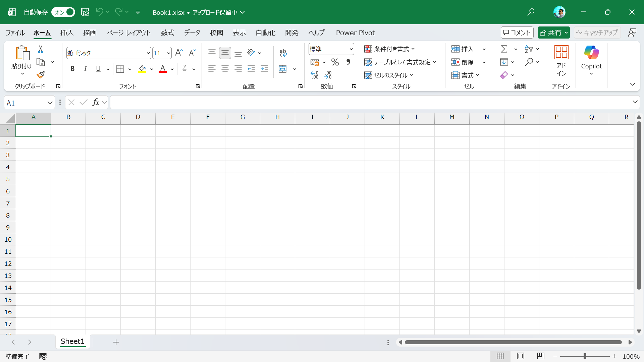
Task: Toggle the AutoSave switch off
Action: tap(63, 12)
